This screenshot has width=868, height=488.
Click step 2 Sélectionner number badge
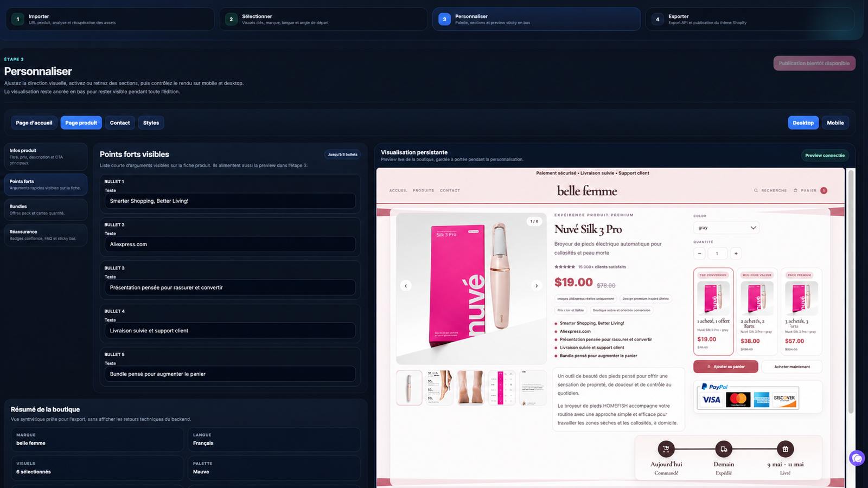click(x=231, y=20)
